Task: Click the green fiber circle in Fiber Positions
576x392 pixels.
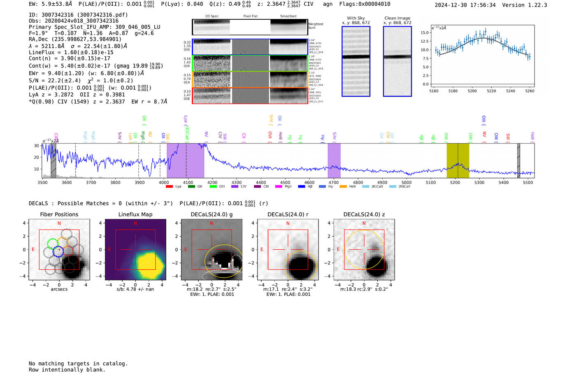Action: pos(53,244)
